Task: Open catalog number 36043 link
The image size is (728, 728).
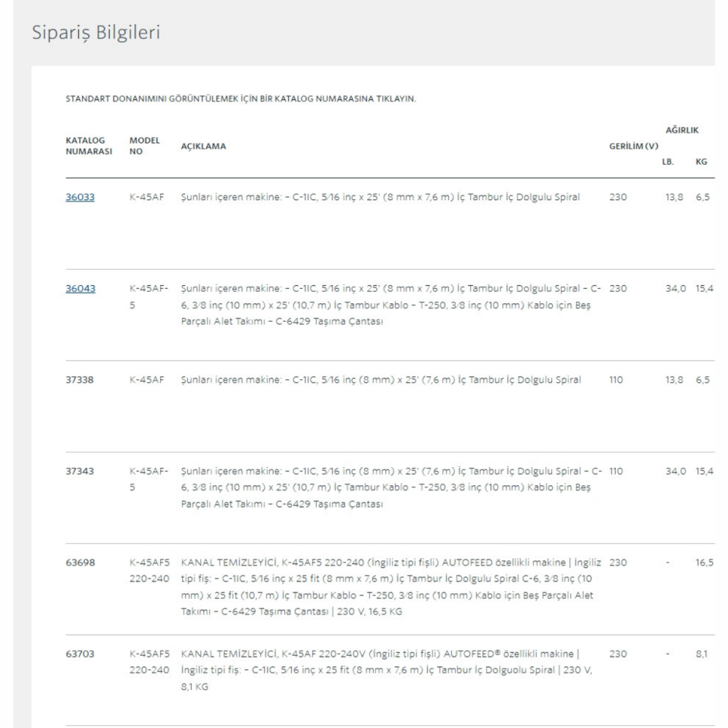Action: [x=80, y=289]
